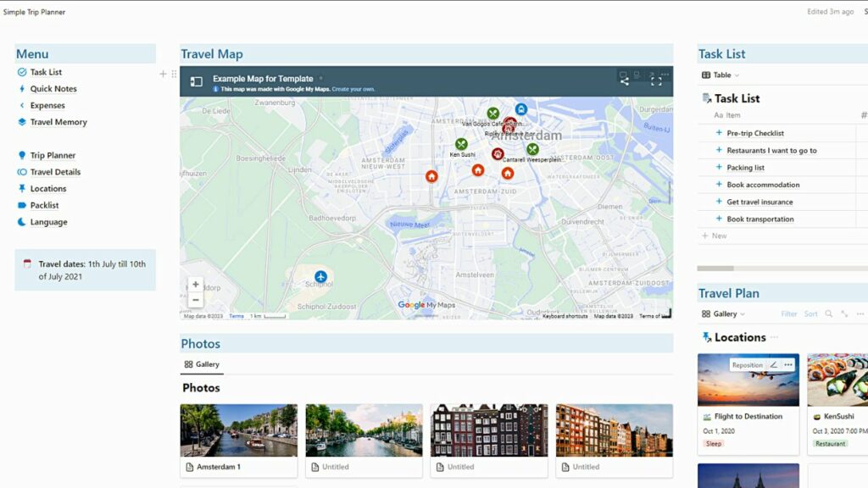868x488 pixels.
Task: Select the green marker above Van Gogos Cafe
Action: pyautogui.click(x=493, y=114)
